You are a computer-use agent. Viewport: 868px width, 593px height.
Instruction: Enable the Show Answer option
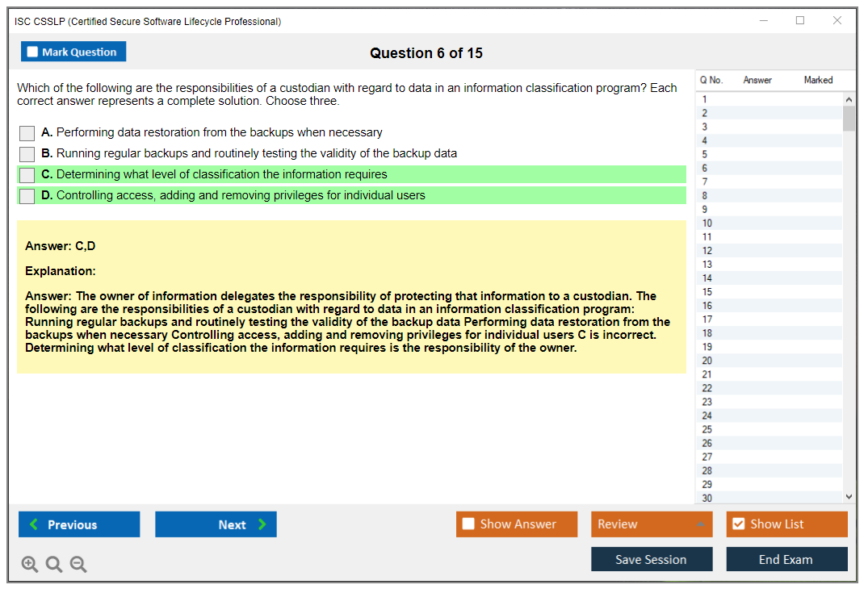(469, 524)
